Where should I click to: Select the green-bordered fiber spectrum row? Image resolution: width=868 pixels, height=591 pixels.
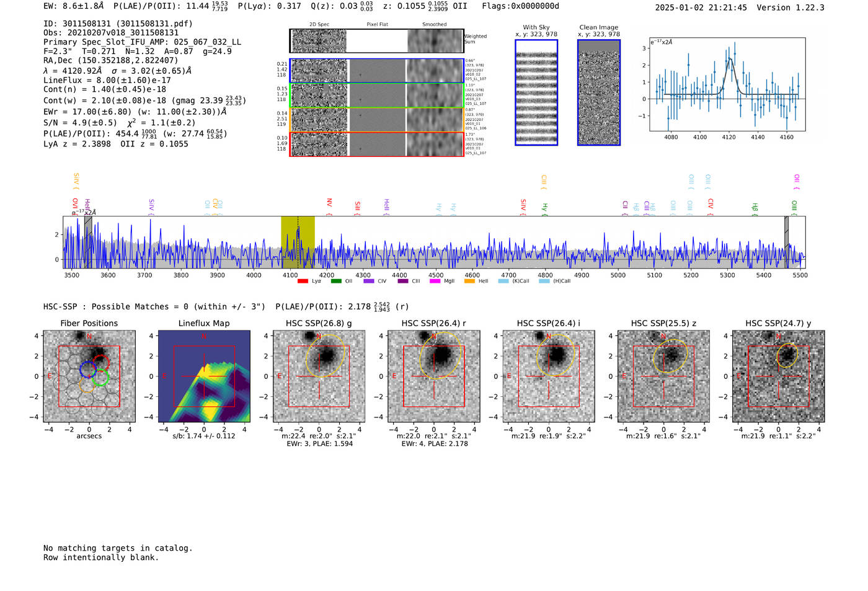377,96
